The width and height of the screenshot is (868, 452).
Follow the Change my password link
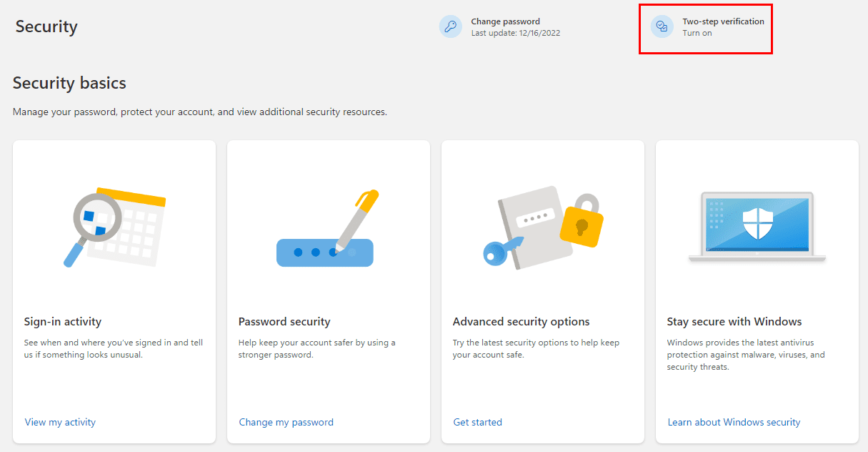pyautogui.click(x=286, y=422)
